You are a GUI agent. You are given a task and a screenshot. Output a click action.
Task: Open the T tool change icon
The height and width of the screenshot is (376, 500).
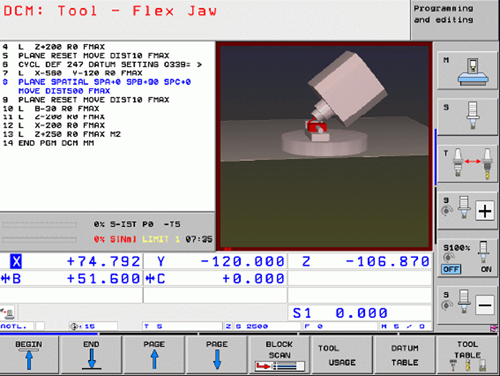tap(467, 163)
